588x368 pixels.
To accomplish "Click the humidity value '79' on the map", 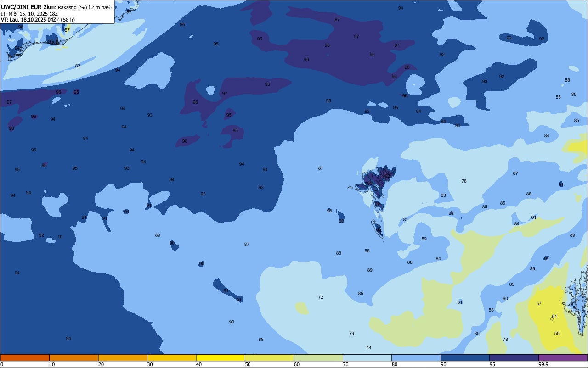I will coord(351,334).
